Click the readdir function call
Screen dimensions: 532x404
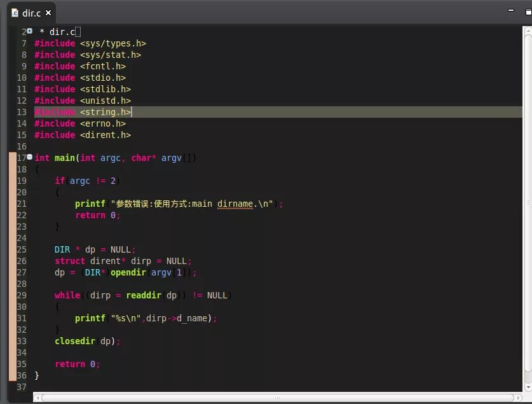click(x=144, y=295)
